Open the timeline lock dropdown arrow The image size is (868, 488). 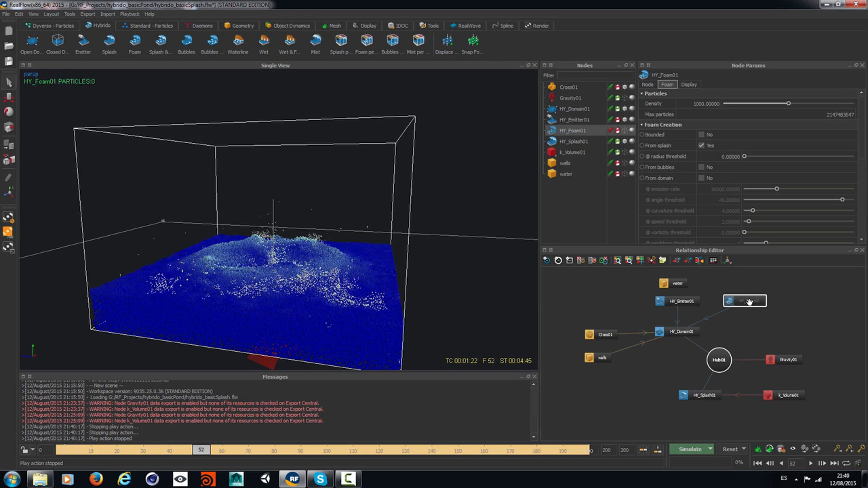tap(33, 450)
